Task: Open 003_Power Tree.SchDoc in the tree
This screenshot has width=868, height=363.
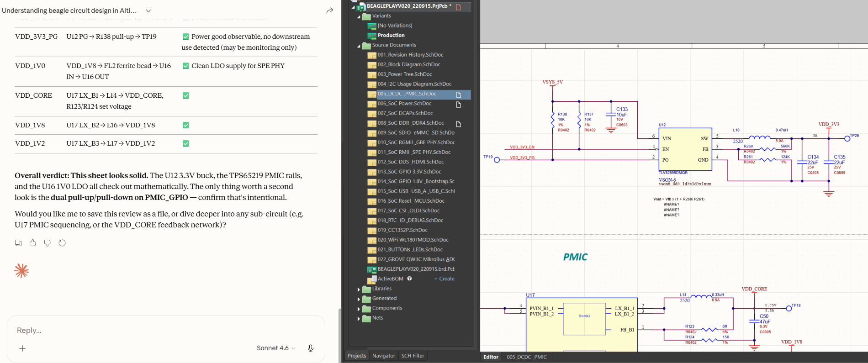Action: tap(405, 74)
